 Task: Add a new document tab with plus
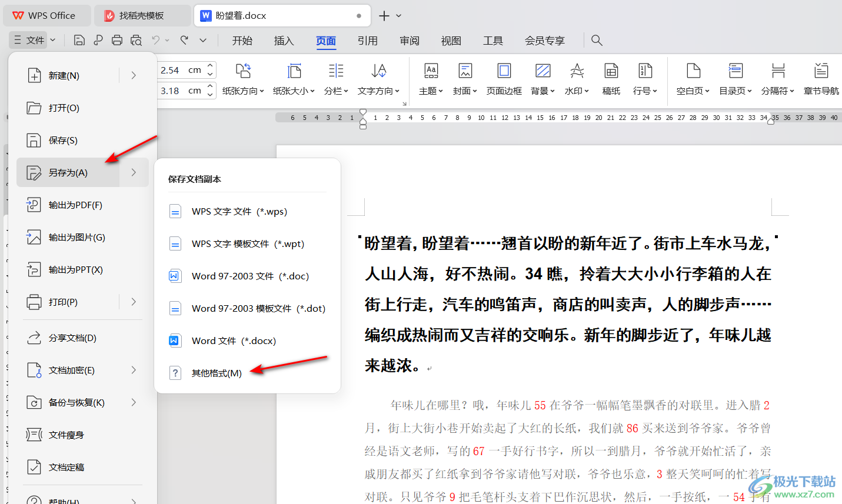384,15
